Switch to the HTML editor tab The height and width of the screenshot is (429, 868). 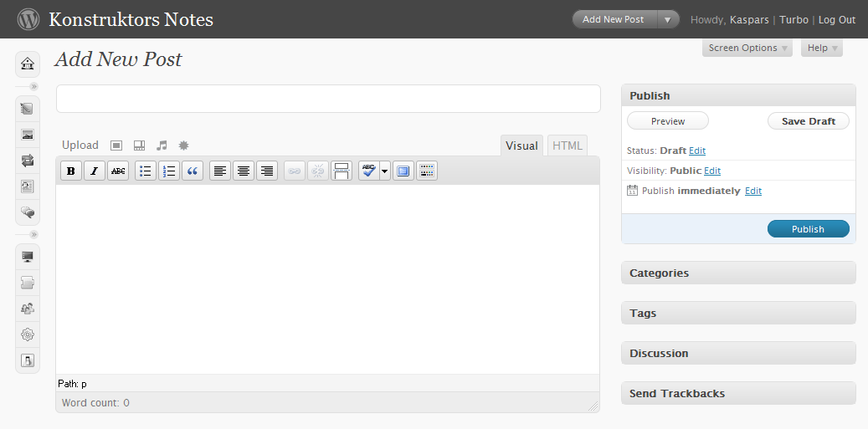(567, 146)
